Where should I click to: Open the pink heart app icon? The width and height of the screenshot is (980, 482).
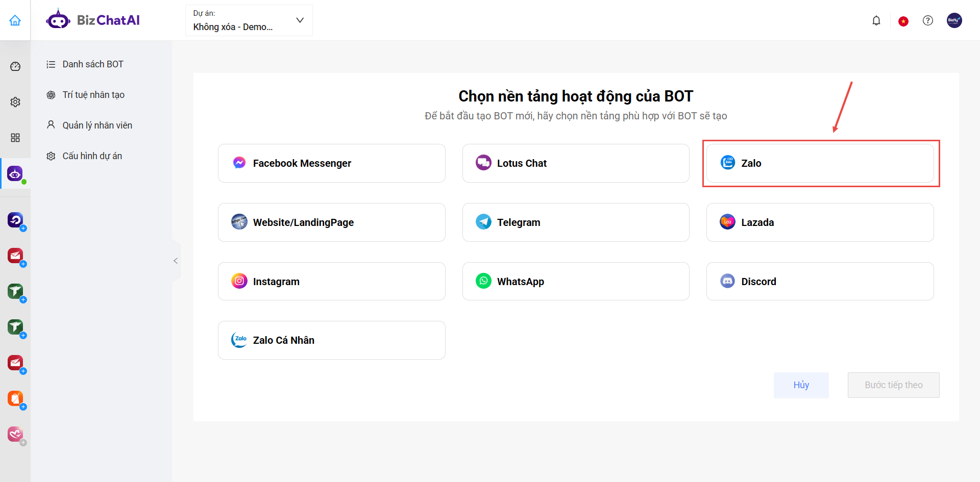[x=15, y=434]
